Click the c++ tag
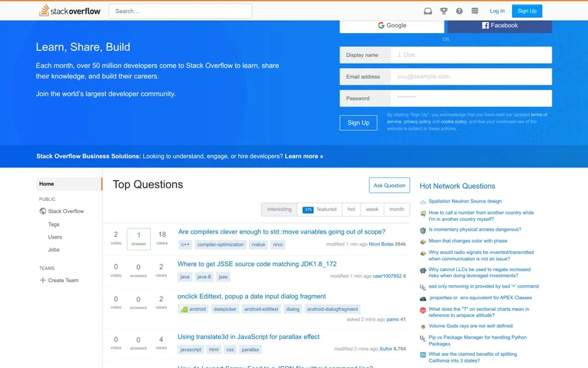This screenshot has width=588, height=368. (x=185, y=245)
